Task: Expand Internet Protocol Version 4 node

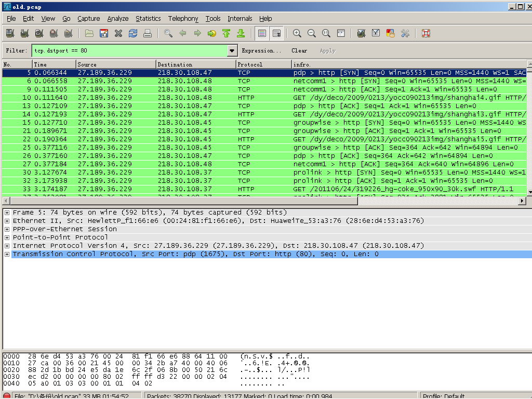Action: click(7, 246)
